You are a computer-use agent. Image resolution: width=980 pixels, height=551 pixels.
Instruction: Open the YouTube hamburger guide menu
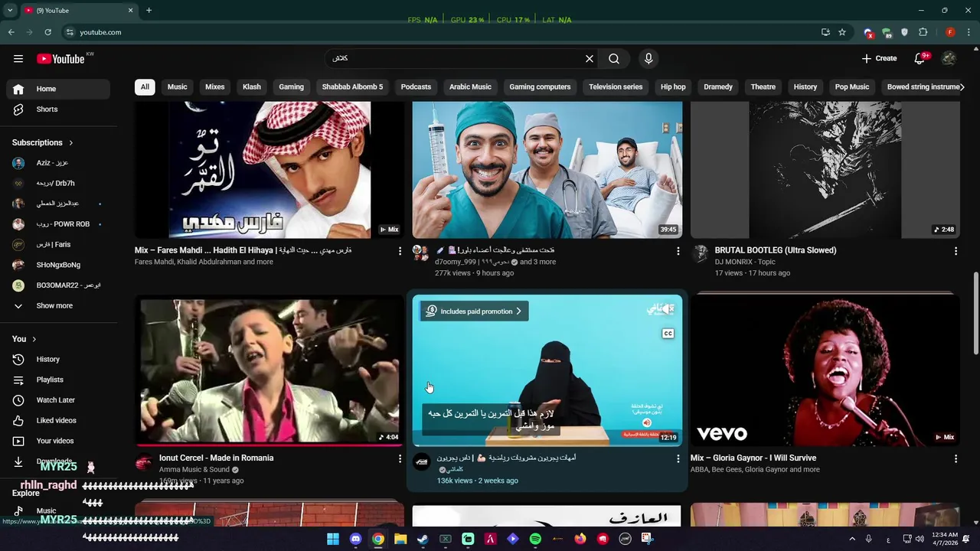tap(18, 59)
